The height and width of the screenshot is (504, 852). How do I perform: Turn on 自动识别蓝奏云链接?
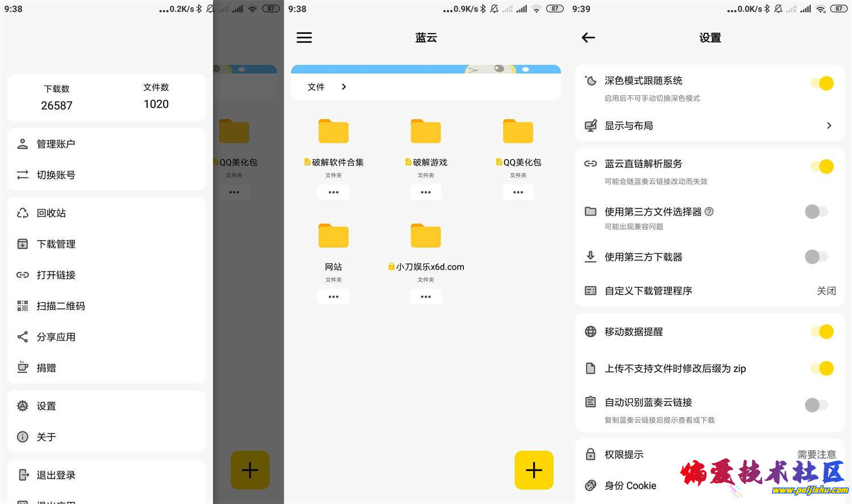pyautogui.click(x=816, y=405)
